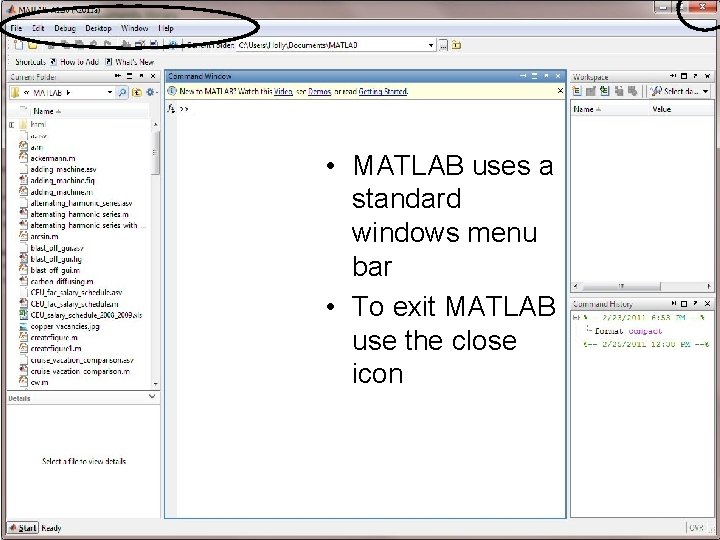Image resolution: width=720 pixels, height=540 pixels.
Task: Open the Current Folder path dropdown
Action: point(431,45)
